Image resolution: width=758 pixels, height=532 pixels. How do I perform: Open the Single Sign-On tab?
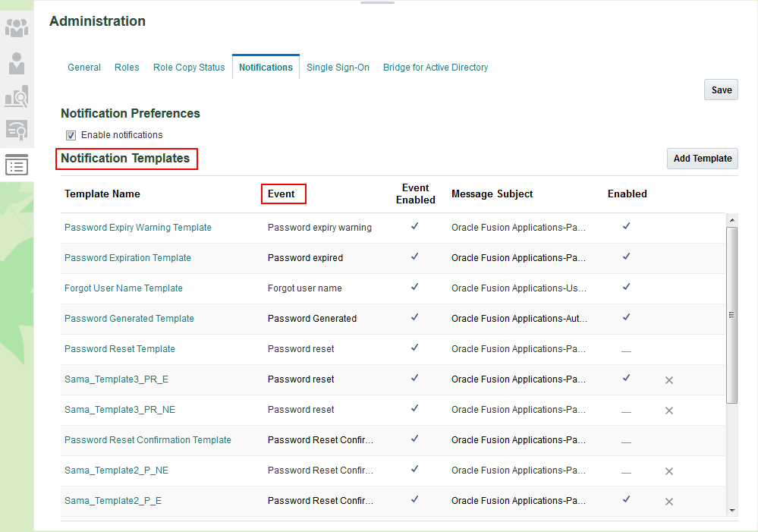(x=338, y=68)
